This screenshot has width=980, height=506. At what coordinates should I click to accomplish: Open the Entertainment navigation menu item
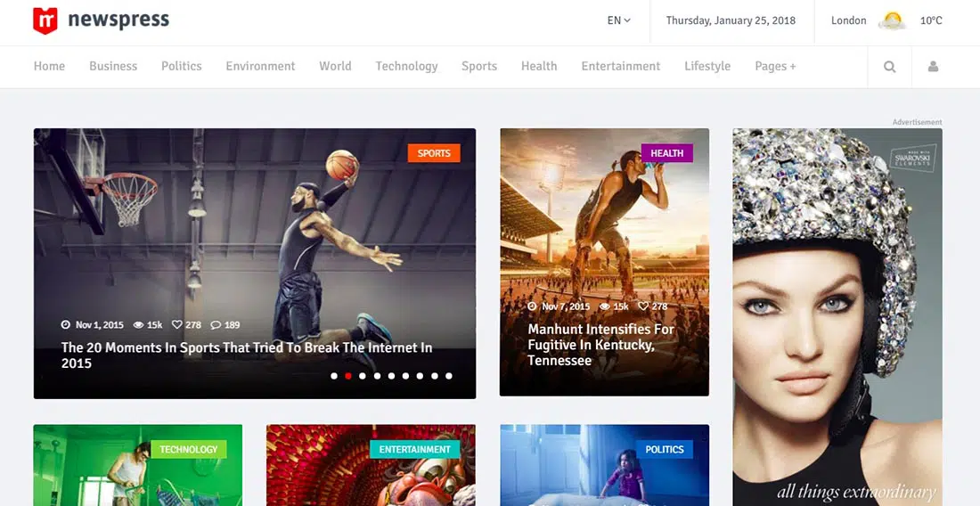(x=620, y=66)
